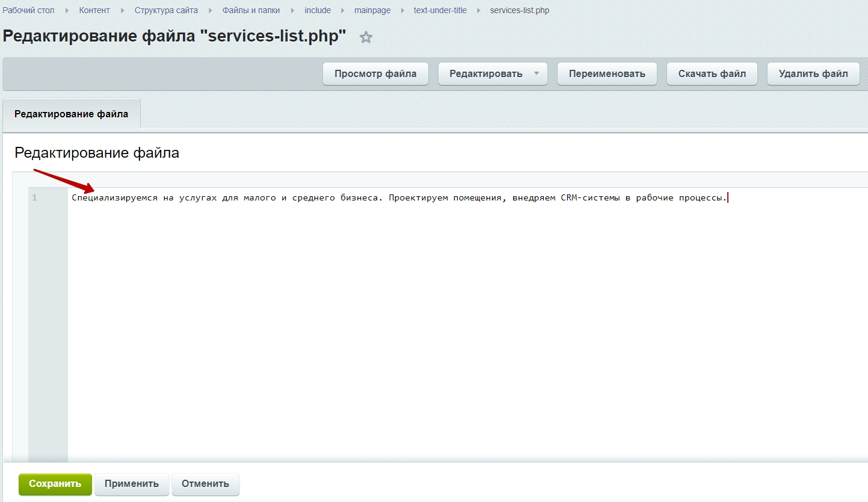Open Контент breadcrumb link

[x=94, y=10]
